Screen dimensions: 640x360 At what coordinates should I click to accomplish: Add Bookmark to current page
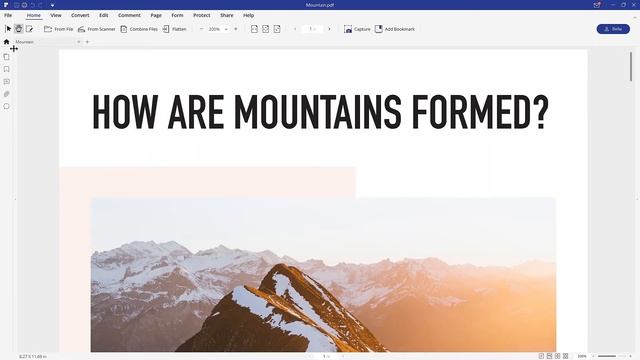point(395,29)
